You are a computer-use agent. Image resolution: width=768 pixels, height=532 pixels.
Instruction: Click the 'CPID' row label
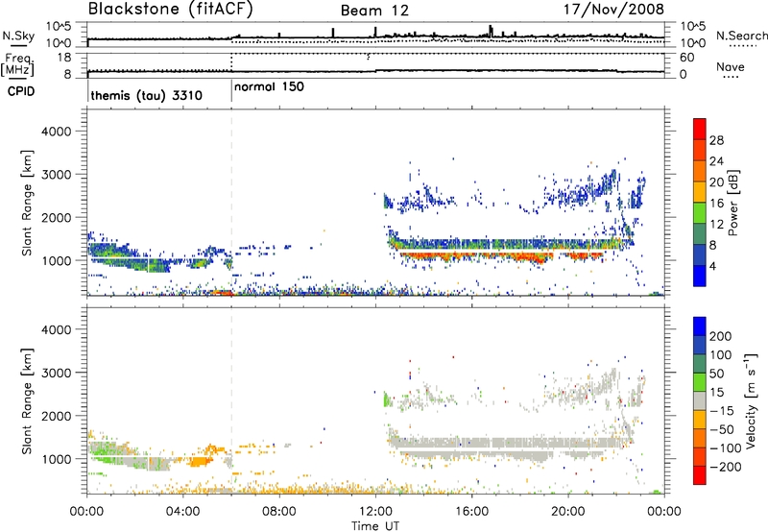click(x=21, y=91)
